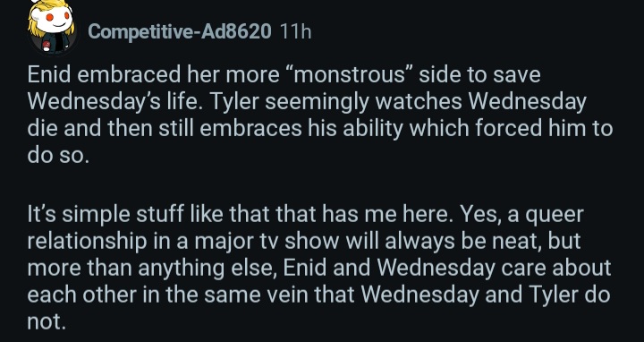Click the 11h comment timestamp
The height and width of the screenshot is (342, 644).
[x=295, y=31]
